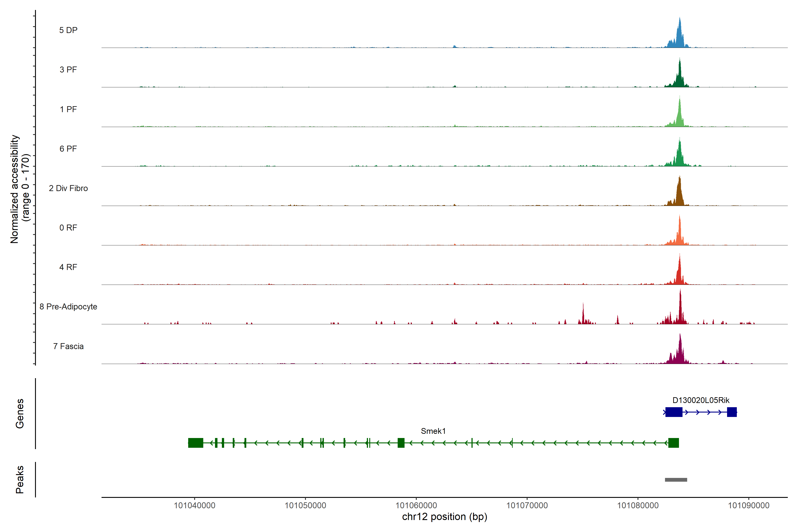
Task: Select the 3 PF track label
Action: (68, 70)
